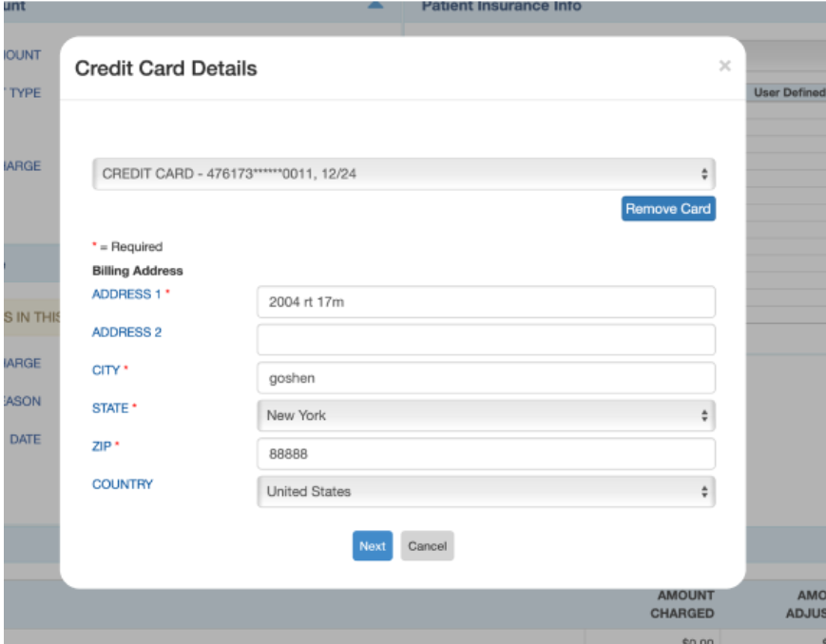826x644 pixels.
Task: Close the Credit Card Details dialog
Action: pyautogui.click(x=724, y=66)
